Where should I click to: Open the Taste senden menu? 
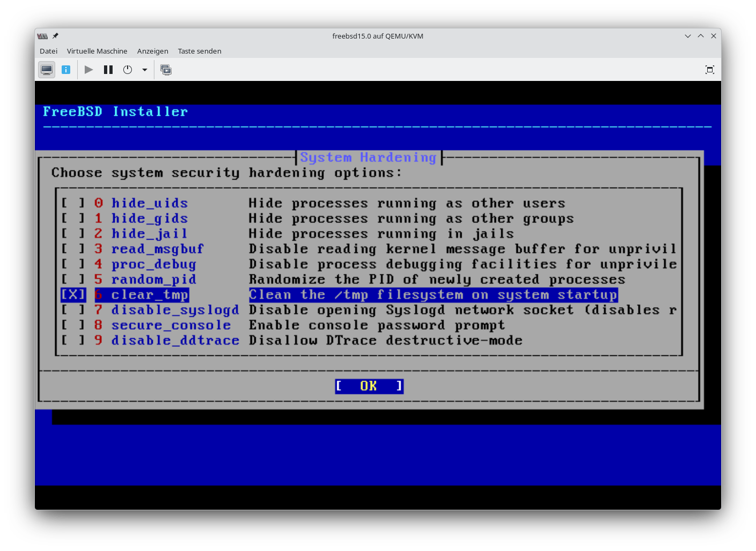coord(199,51)
